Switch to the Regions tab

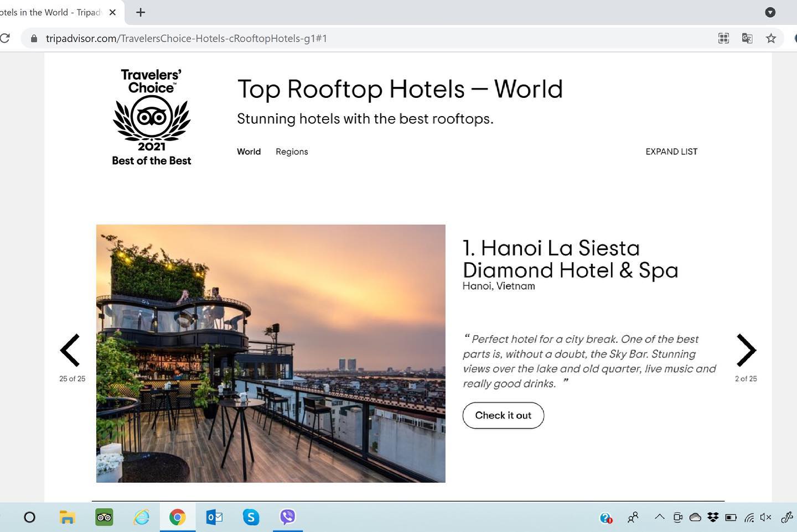coord(292,152)
